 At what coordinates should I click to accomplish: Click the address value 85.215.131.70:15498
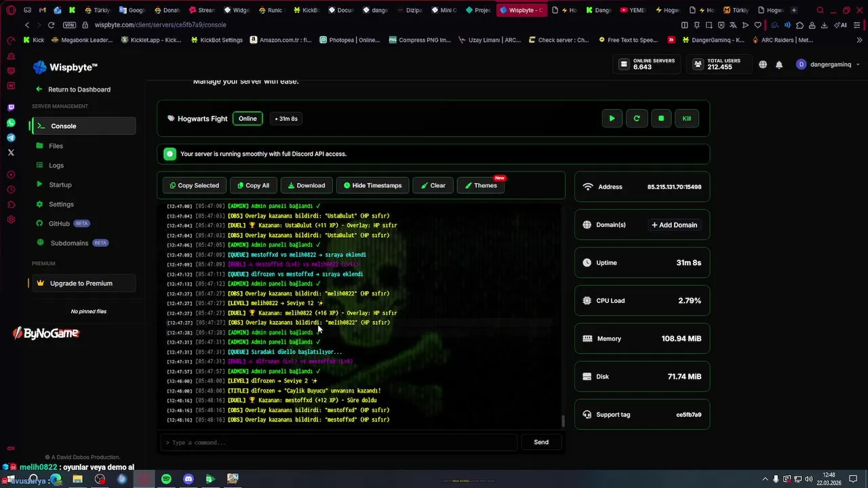coord(674,187)
